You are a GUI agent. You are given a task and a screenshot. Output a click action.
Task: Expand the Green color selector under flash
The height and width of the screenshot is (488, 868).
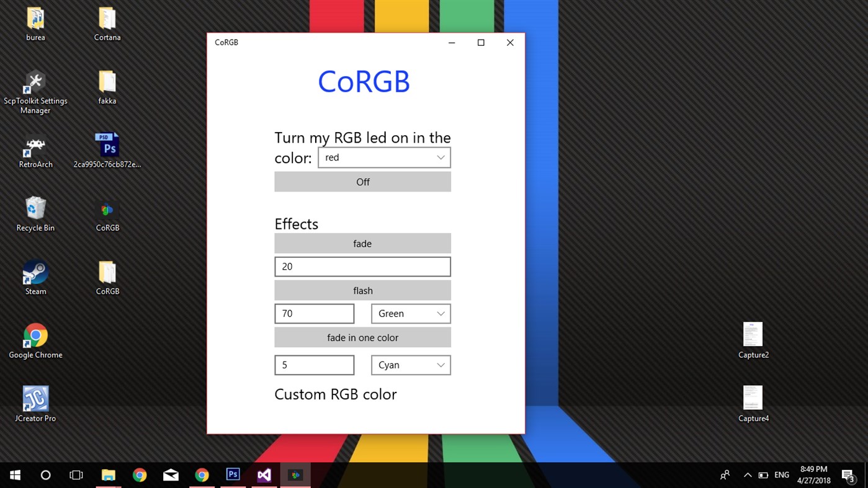tap(411, 313)
